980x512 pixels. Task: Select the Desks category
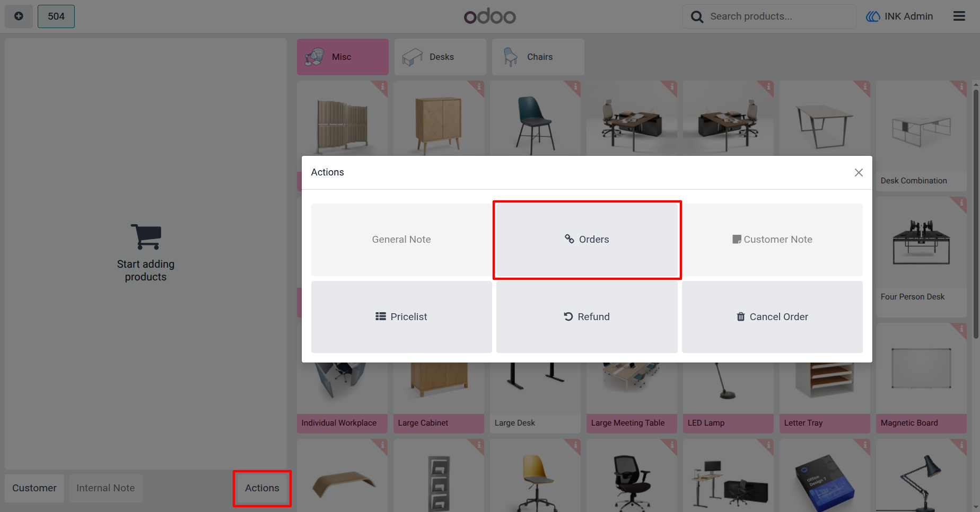(x=440, y=57)
